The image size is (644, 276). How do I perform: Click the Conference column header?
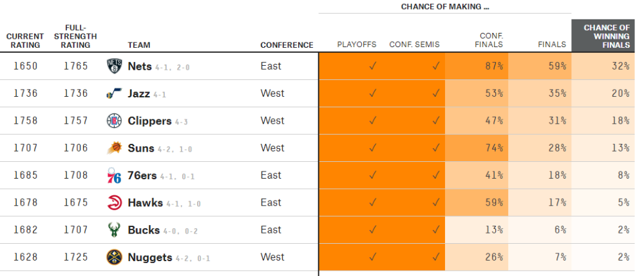(287, 45)
